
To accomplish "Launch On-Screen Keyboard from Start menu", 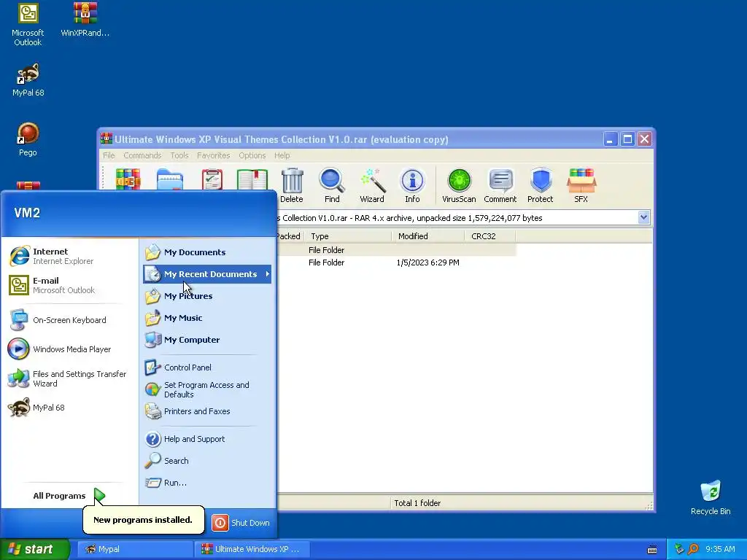I will [69, 320].
